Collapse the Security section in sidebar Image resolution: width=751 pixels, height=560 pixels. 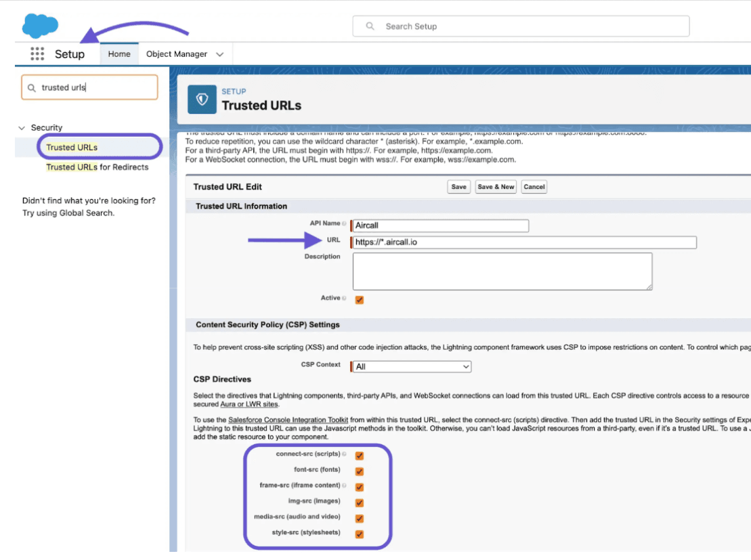click(x=22, y=127)
